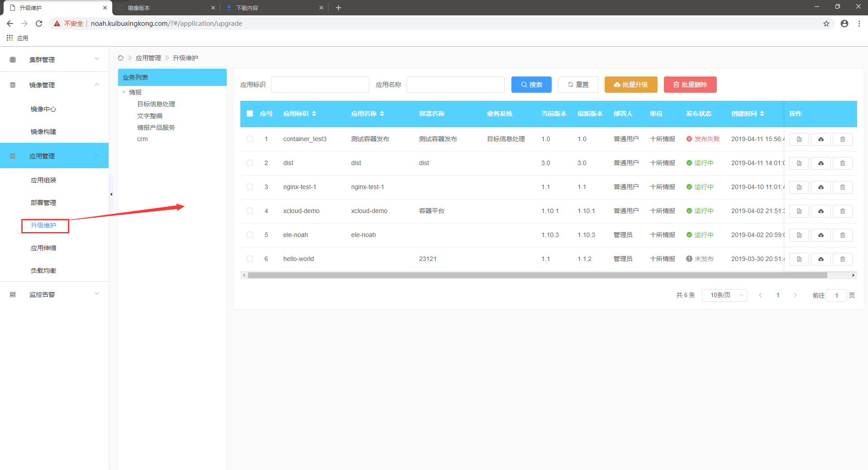This screenshot has width=868, height=470.
Task: Click the 监控告警 sidebar icon
Action: (13, 294)
